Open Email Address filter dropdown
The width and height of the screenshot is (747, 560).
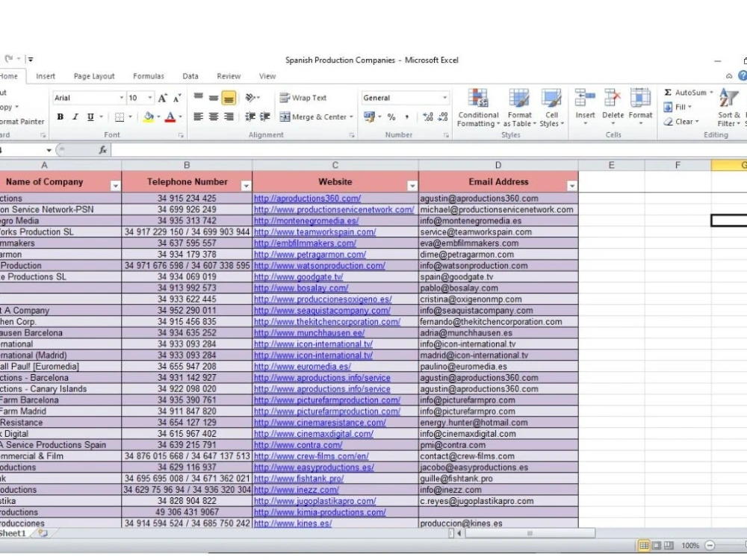tap(571, 186)
